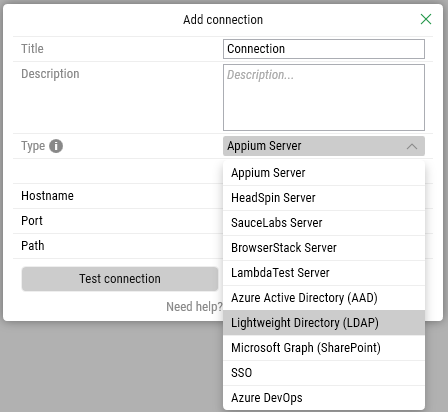This screenshot has height=412, width=448.
Task: Click the Test connection button
Action: tap(120, 279)
